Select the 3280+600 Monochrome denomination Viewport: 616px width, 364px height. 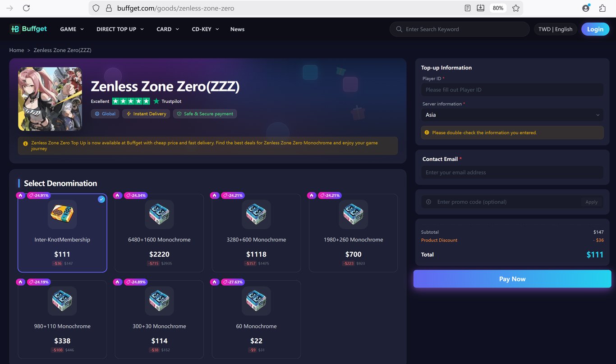256,233
